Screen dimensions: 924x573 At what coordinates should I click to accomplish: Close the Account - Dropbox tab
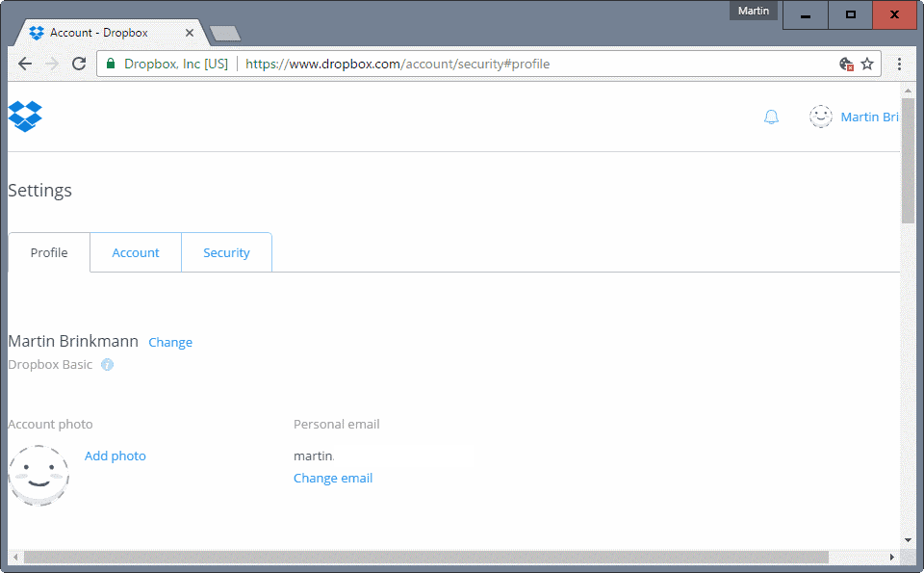click(x=190, y=33)
